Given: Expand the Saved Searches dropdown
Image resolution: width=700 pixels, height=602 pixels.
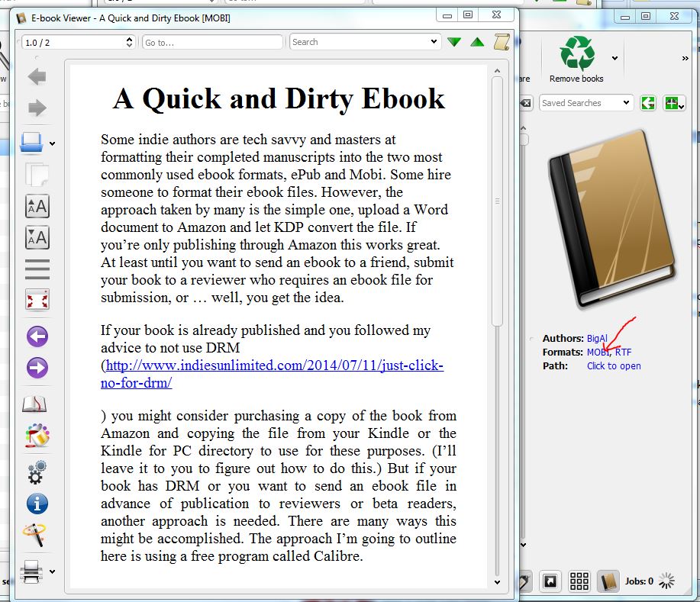Looking at the screenshot, I should 627,103.
